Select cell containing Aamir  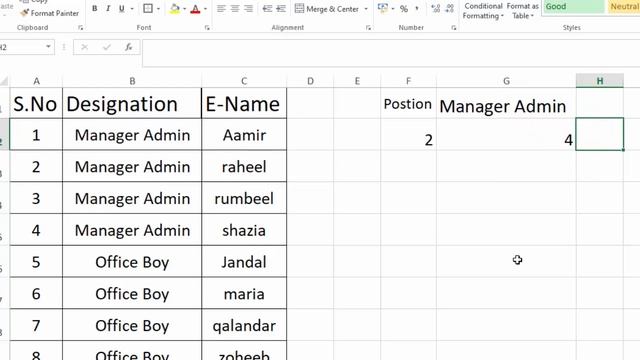(244, 135)
